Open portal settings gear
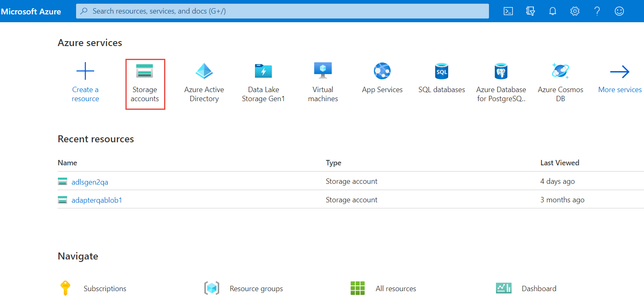 click(575, 11)
